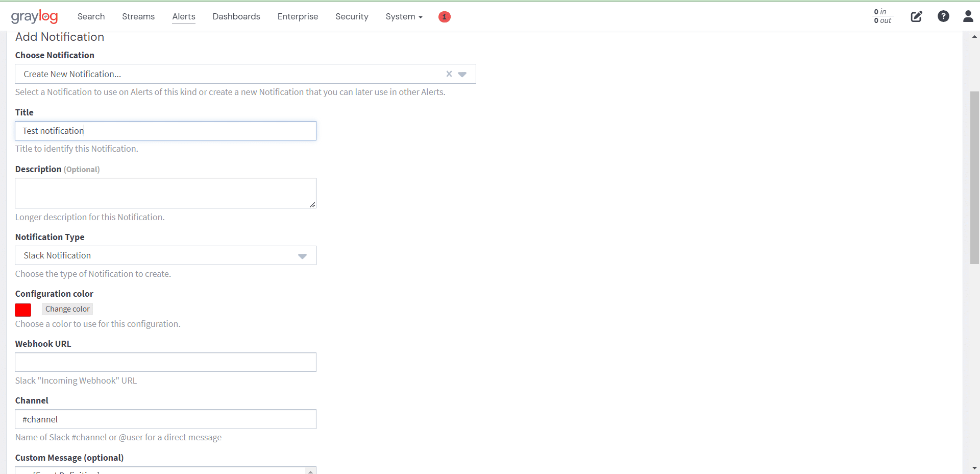The width and height of the screenshot is (980, 474).
Task: Open the user profile icon
Action: [x=968, y=16]
